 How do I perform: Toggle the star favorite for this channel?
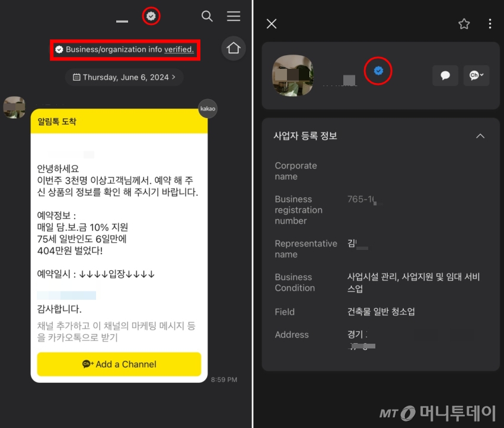(x=464, y=24)
